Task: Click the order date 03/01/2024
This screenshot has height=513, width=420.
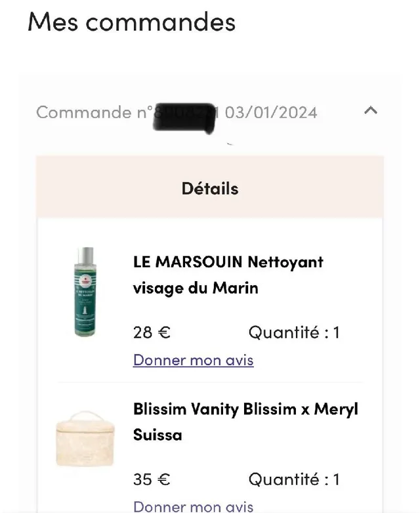Action: click(271, 112)
